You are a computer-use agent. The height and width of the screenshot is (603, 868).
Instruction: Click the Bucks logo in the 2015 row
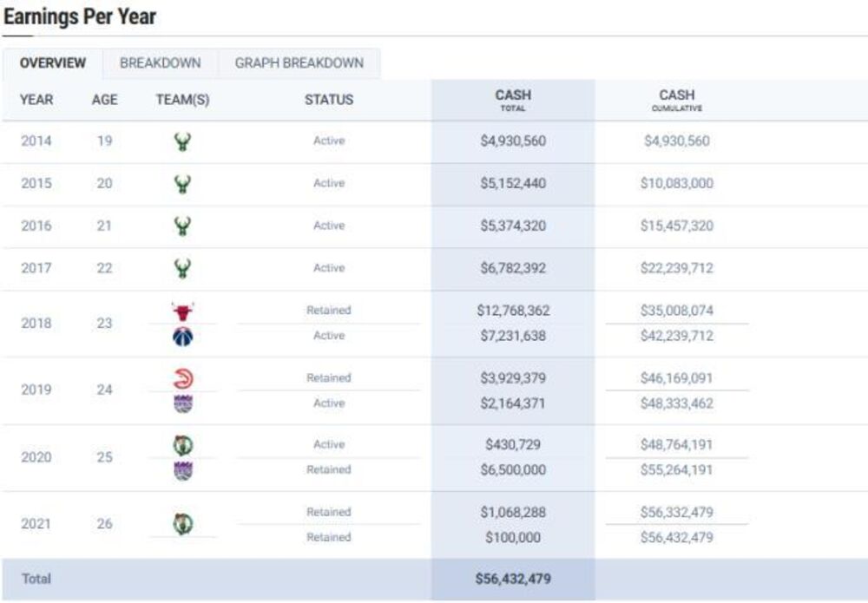point(182,184)
